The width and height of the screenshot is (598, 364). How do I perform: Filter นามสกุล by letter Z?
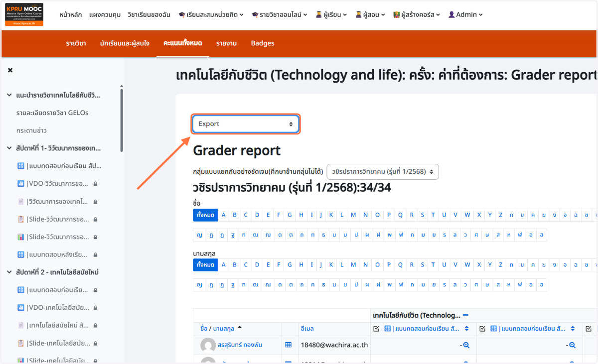click(501, 265)
